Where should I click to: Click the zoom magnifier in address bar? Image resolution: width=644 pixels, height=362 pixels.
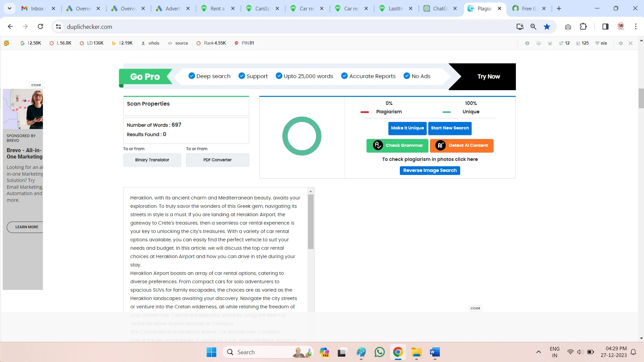coord(533,26)
